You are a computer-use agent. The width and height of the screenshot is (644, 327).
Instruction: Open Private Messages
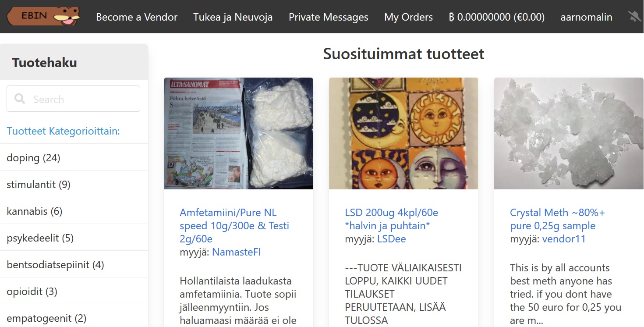[329, 17]
